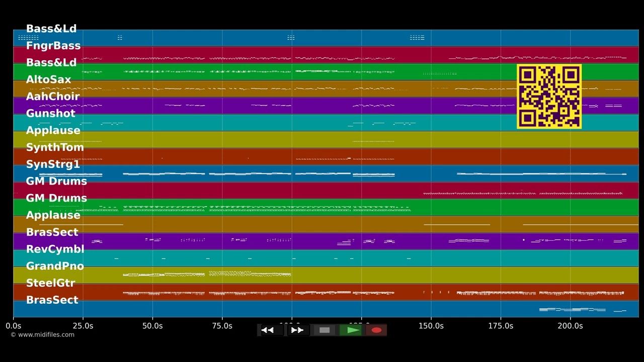Select the AltoSax track label
The height and width of the screenshot is (362, 644).
coord(48,79)
